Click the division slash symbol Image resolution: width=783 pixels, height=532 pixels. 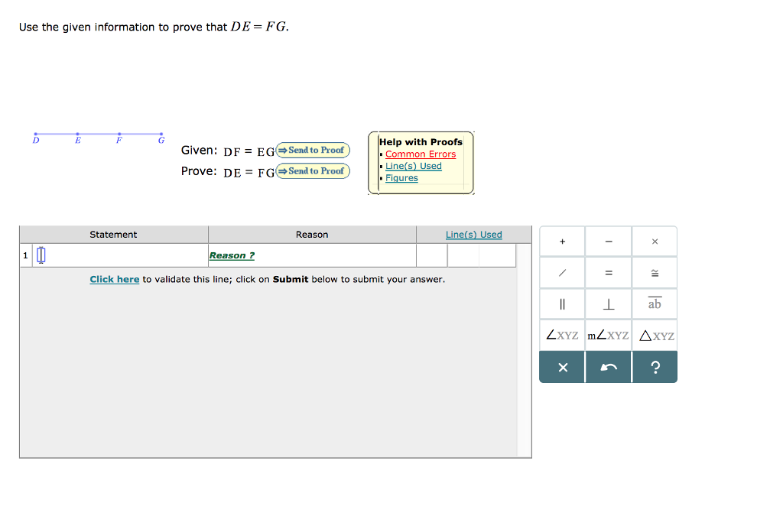pyautogui.click(x=562, y=272)
